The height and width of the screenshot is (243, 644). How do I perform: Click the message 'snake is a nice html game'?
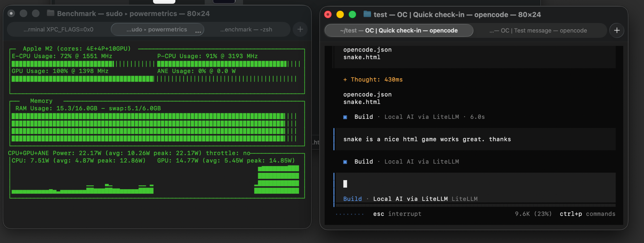[x=427, y=139]
